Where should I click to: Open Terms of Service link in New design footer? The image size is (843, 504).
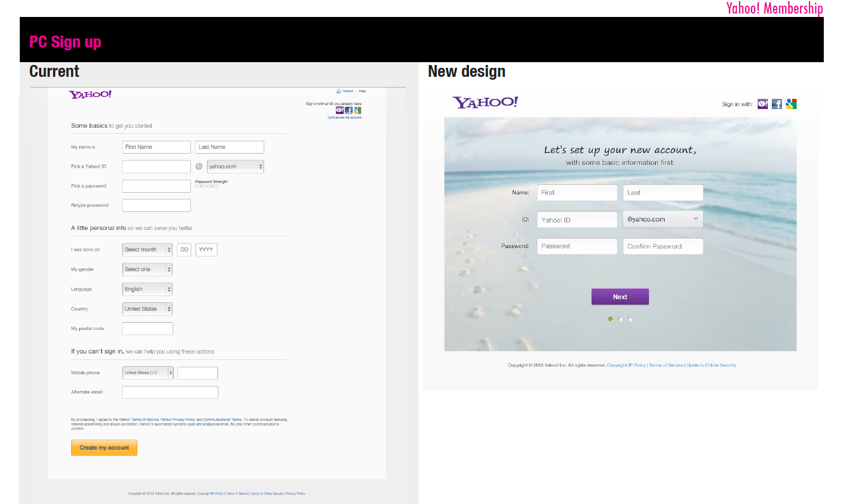point(666,365)
